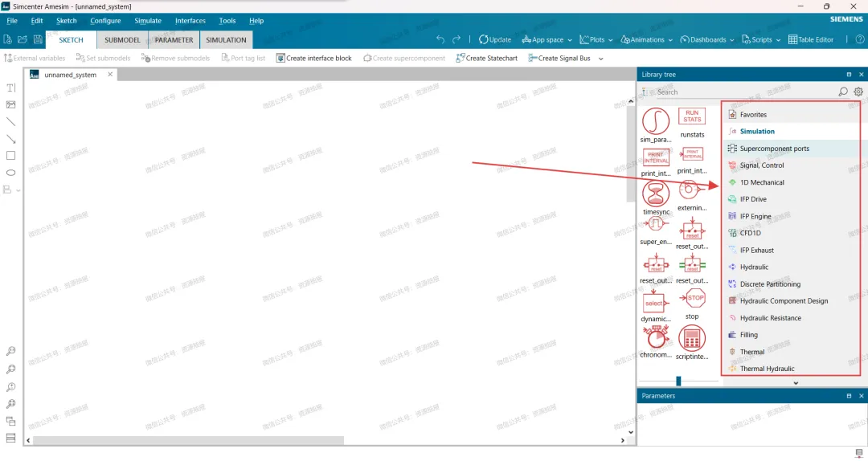Expand the align tool dropdown
The height and width of the screenshot is (461, 868).
(18, 190)
